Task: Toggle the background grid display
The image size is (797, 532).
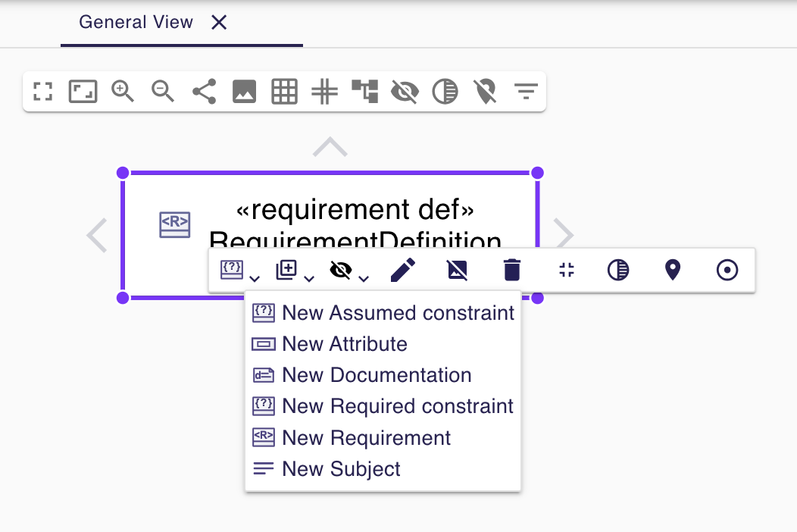Action: 284,91
